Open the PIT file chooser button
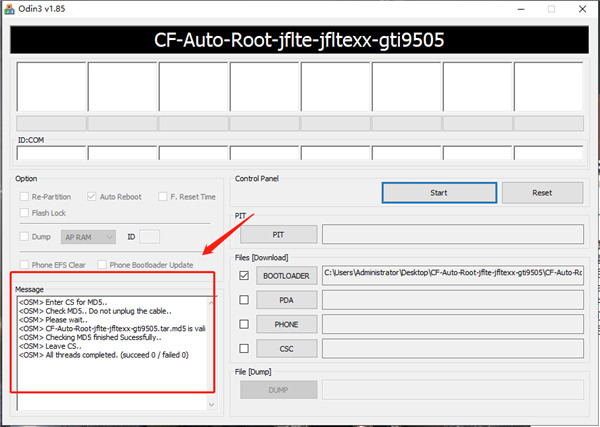The width and height of the screenshot is (600, 427). [x=279, y=235]
